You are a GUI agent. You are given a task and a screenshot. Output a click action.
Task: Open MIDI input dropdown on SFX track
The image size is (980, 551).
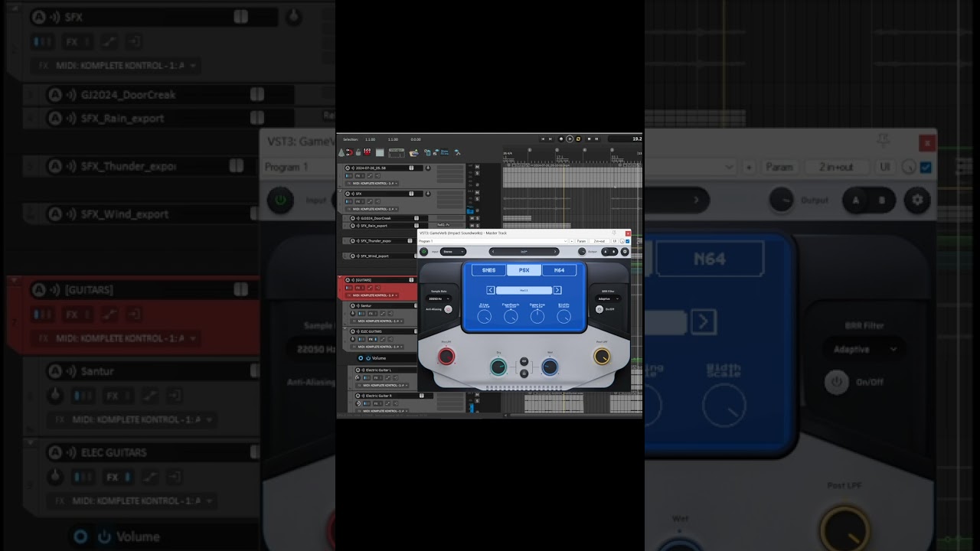click(372, 209)
